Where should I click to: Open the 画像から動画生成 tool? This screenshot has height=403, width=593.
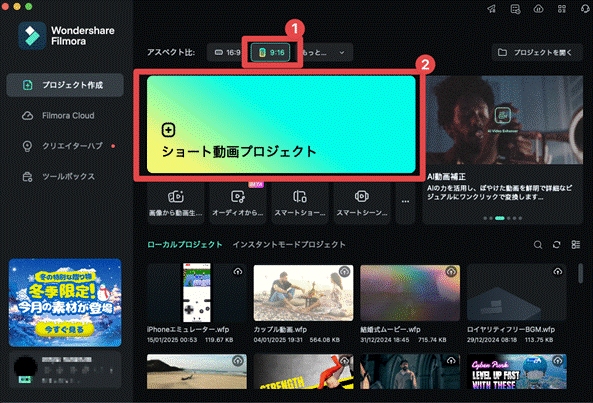(176, 204)
